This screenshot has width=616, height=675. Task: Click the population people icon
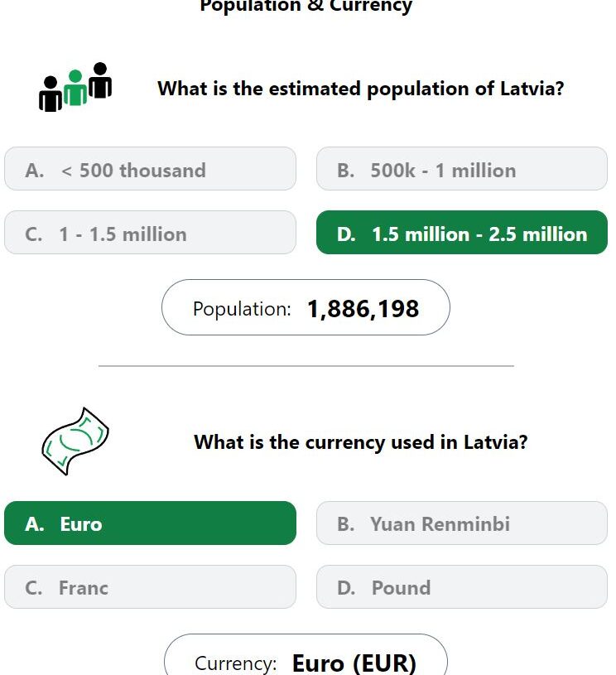[x=75, y=87]
